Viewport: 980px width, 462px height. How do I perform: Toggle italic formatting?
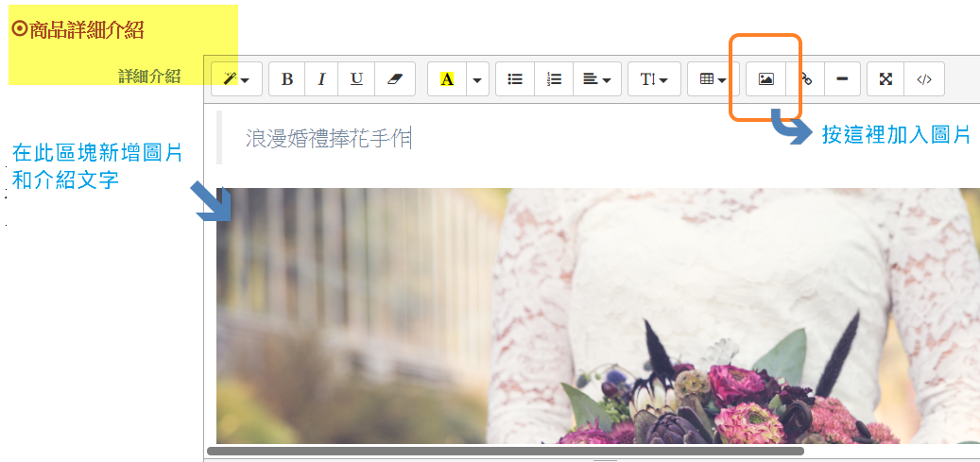coord(321,78)
